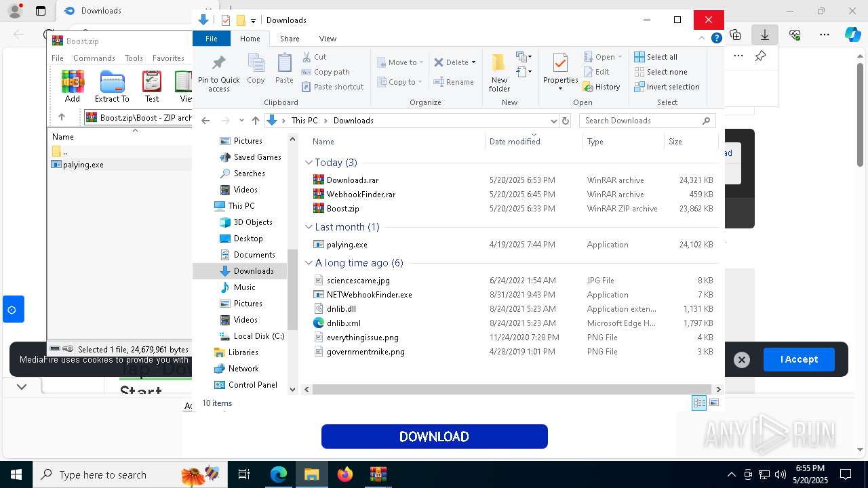This screenshot has height=488, width=868.
Task: Click Explorer back navigation arrow
Action: point(205,121)
